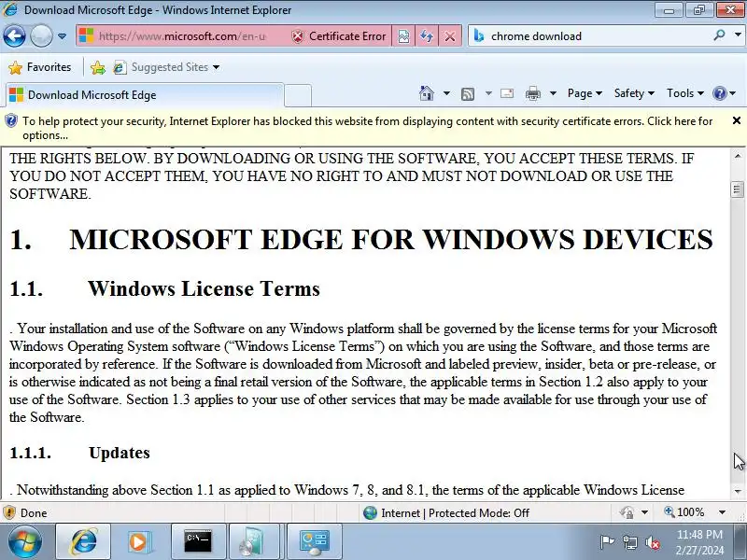Click the Home icon in the command bar
747x560 pixels.
pyautogui.click(x=427, y=93)
